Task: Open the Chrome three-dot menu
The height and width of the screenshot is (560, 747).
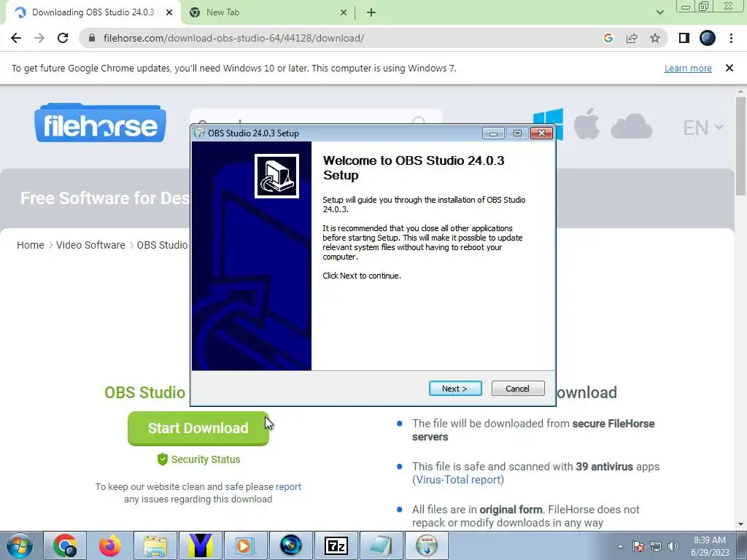Action: [731, 38]
